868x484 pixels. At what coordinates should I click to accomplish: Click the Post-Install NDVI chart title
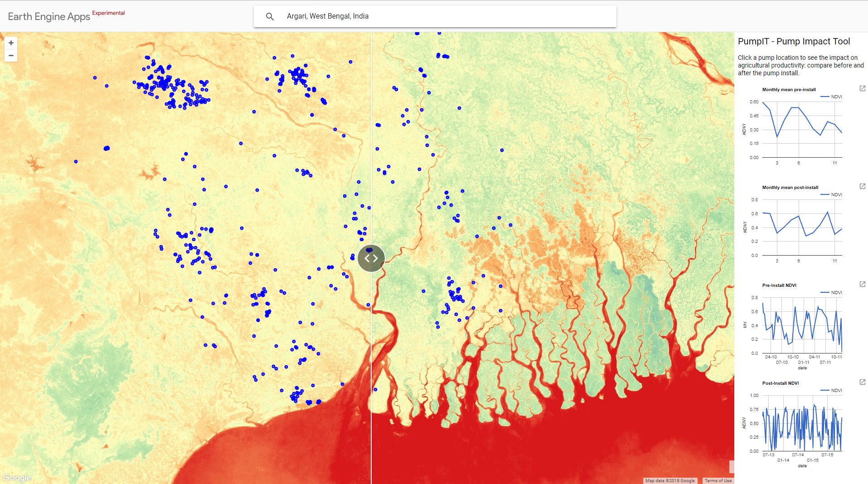click(781, 383)
